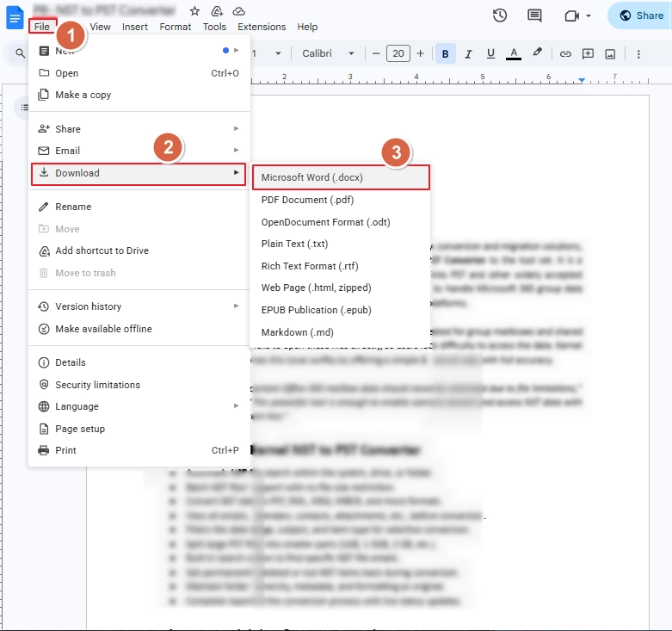Click the move-to-Drive folder icon
This screenshot has width=672, height=631.
pos(217,11)
